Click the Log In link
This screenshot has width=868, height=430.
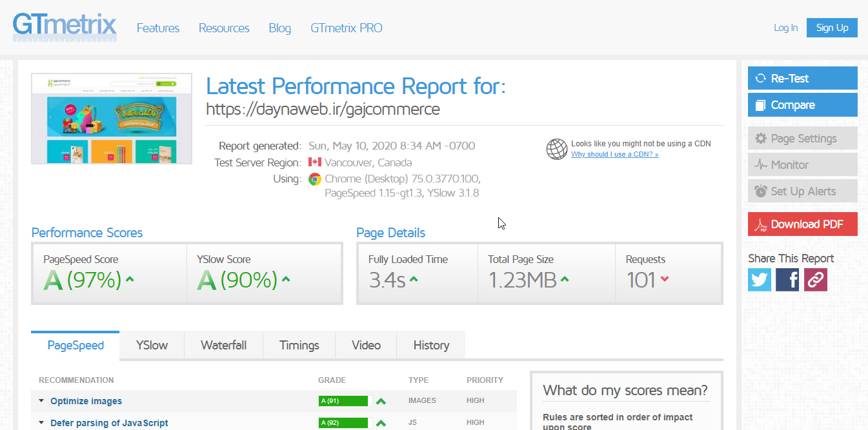(x=786, y=28)
